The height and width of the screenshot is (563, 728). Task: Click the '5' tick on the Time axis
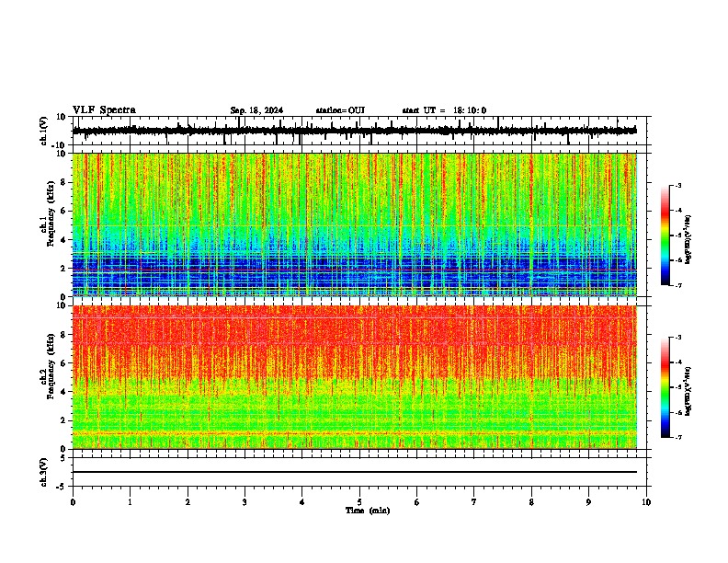pos(359,502)
